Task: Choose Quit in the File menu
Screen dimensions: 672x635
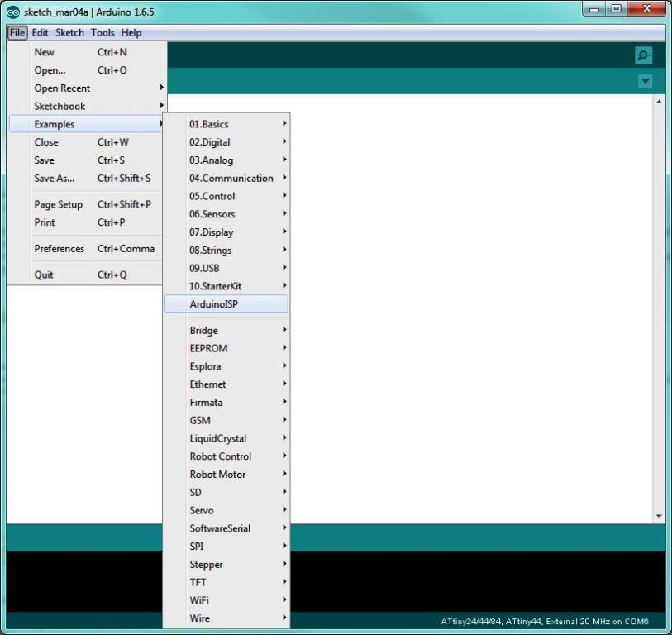Action: click(x=86, y=275)
